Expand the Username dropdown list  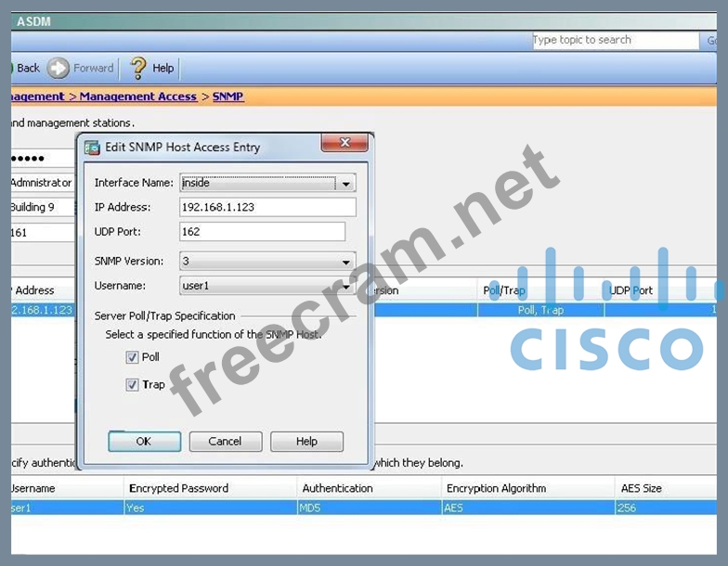[346, 287]
